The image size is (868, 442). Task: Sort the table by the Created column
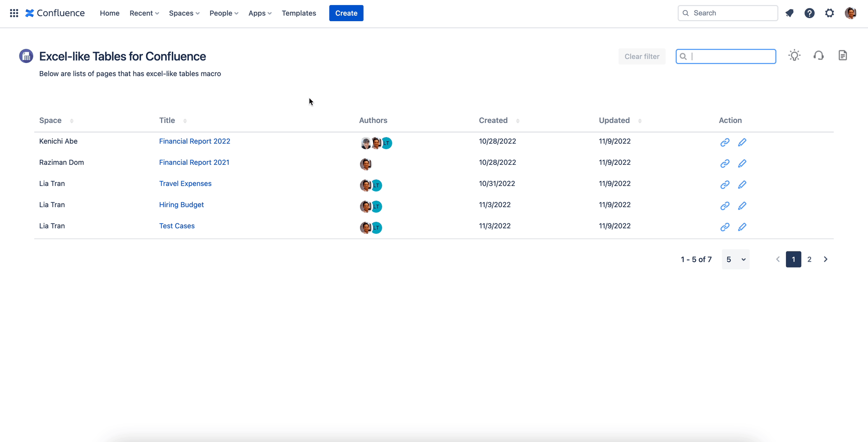pyautogui.click(x=518, y=121)
